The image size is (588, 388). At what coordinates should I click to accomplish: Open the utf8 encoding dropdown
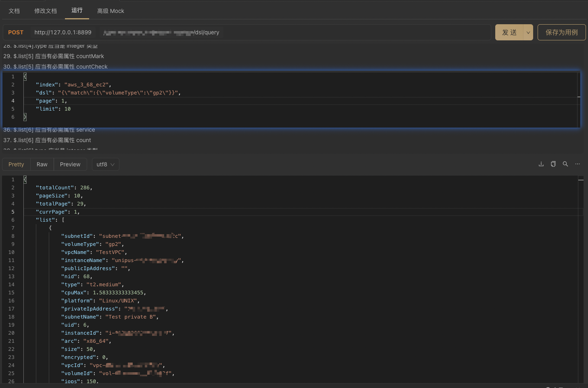tap(106, 164)
